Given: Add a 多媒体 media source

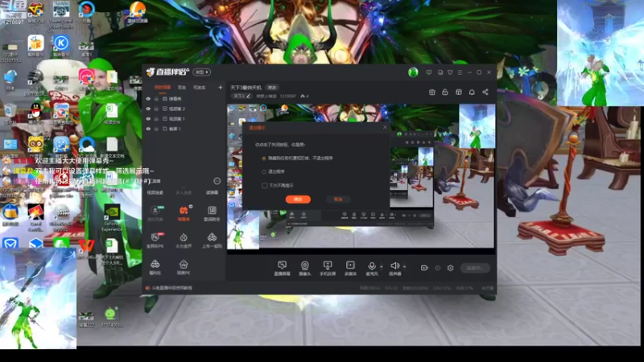Looking at the screenshot, I should coord(350,268).
